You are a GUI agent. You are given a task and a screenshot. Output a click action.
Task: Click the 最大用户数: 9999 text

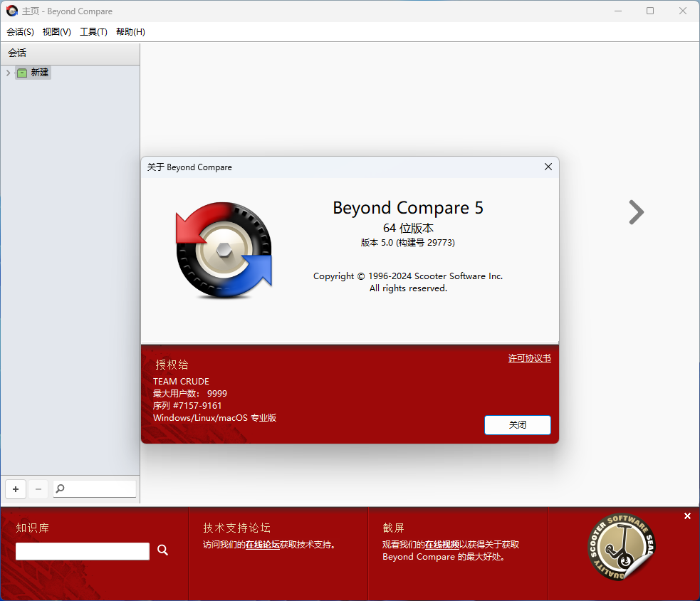pyautogui.click(x=189, y=393)
